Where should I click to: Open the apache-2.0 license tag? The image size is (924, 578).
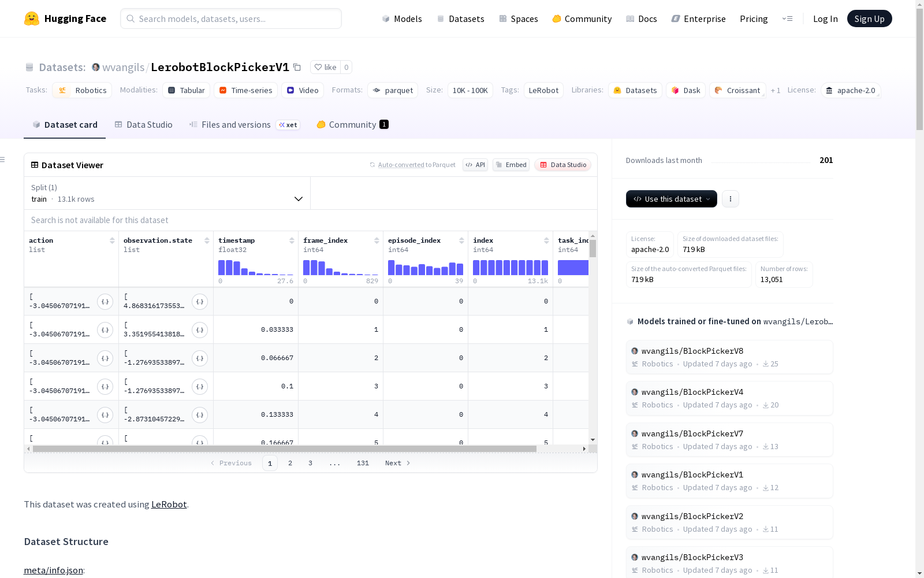tap(851, 90)
